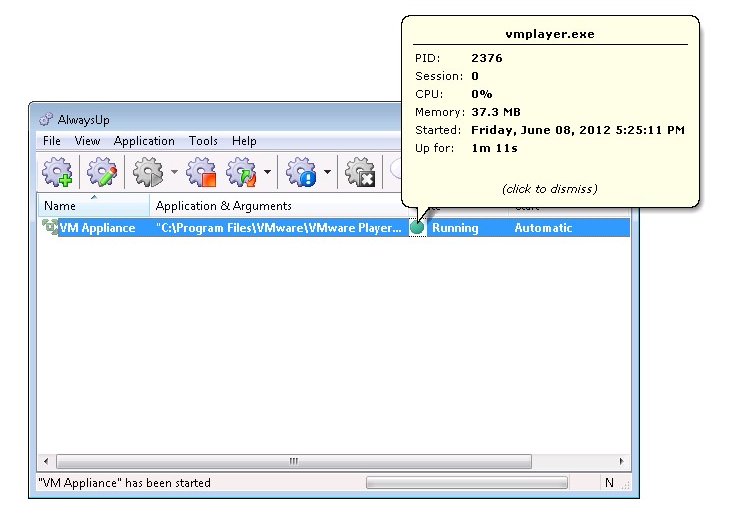This screenshot has height=522, width=734.
Task: Click the Add Application gear icon
Action: [x=57, y=172]
